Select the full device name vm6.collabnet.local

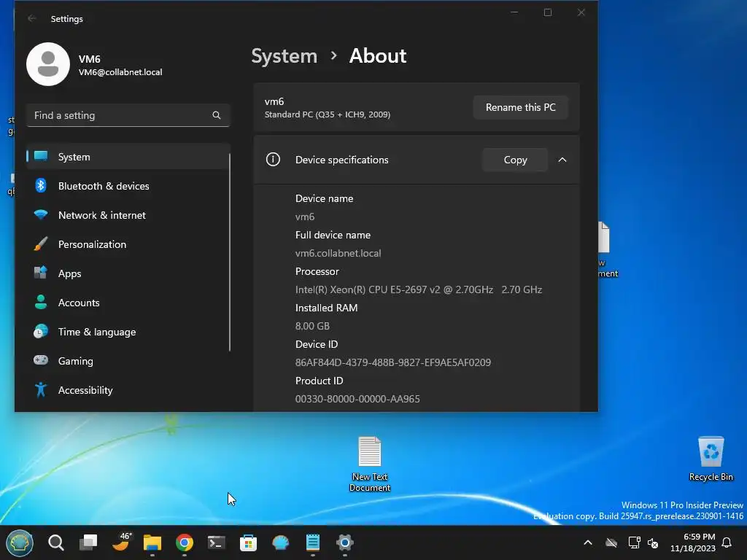coord(338,253)
